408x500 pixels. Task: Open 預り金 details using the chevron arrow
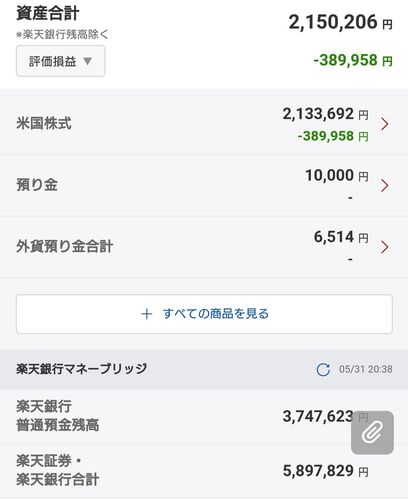pyautogui.click(x=385, y=186)
